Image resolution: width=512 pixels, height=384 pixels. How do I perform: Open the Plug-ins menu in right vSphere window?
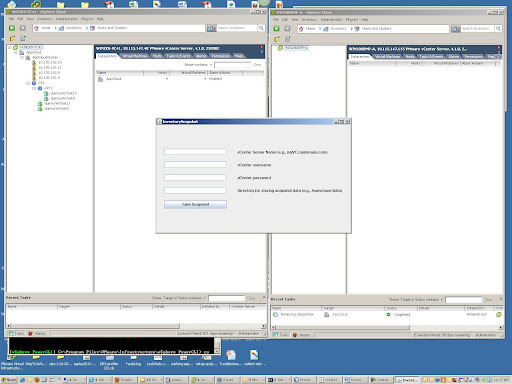[x=351, y=20]
